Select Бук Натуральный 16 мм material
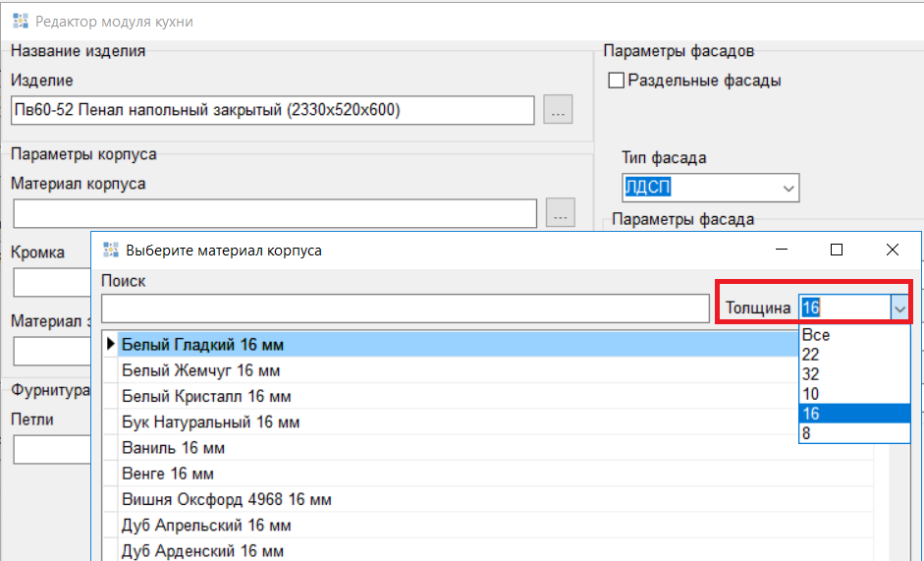924x561 pixels. tap(210, 421)
